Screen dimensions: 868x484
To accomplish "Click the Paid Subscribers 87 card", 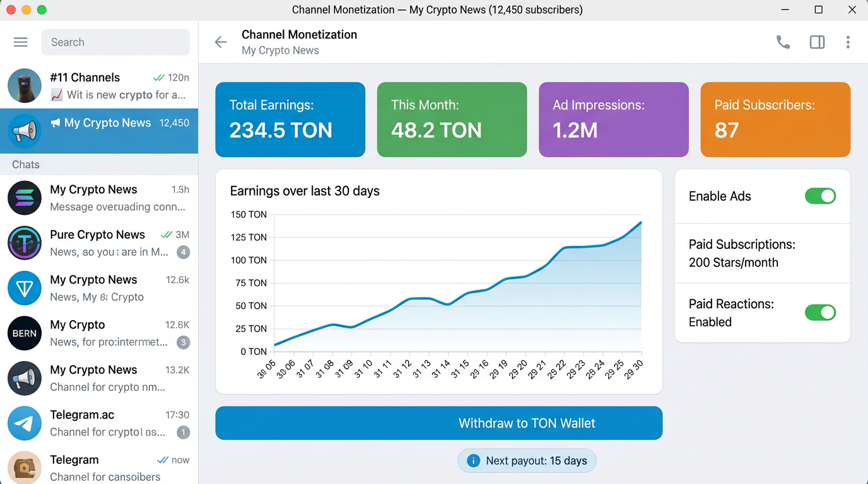I will [x=775, y=120].
